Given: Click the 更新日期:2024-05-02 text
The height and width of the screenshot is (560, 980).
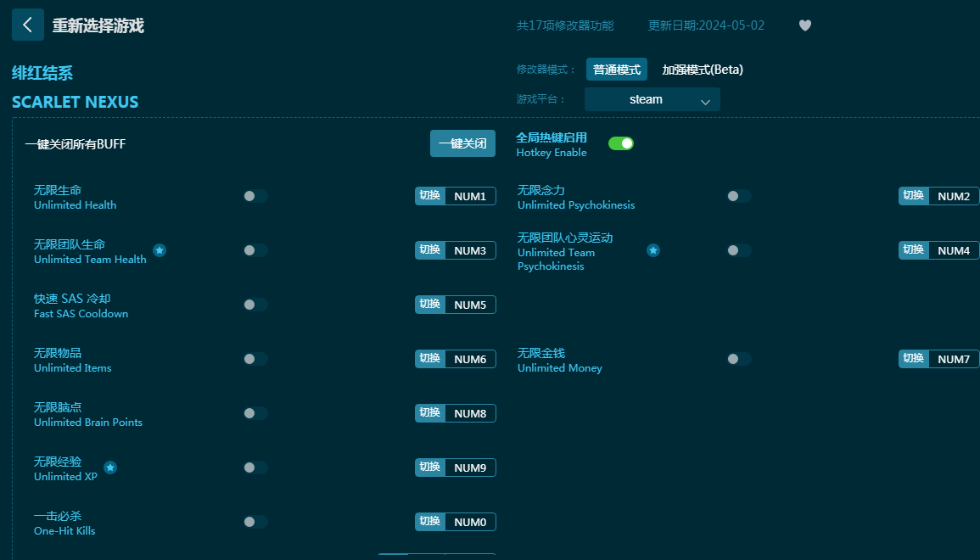Looking at the screenshot, I should coord(706,25).
